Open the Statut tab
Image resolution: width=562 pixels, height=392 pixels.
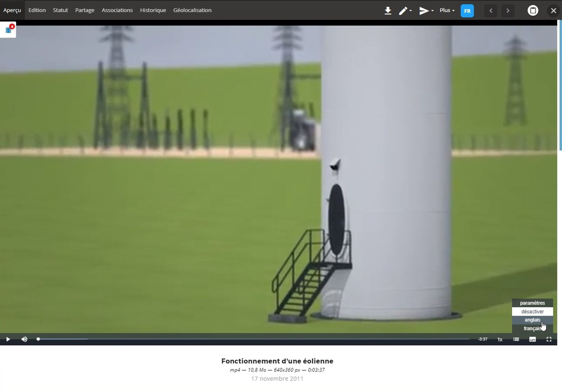(x=60, y=10)
